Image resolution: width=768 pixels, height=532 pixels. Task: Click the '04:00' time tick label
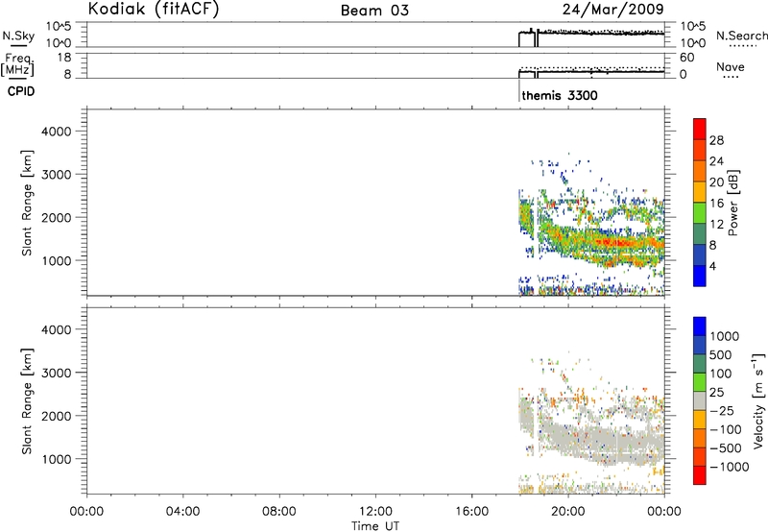point(182,512)
